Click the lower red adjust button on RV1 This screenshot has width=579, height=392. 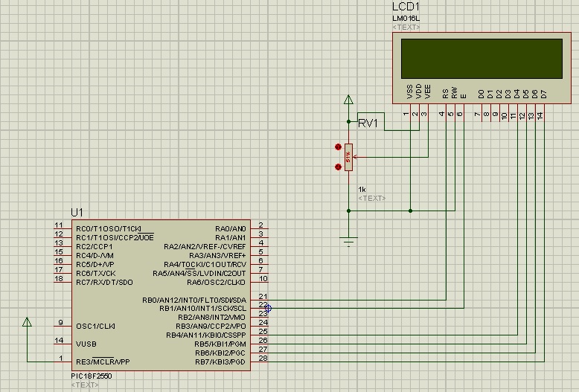[338, 167]
